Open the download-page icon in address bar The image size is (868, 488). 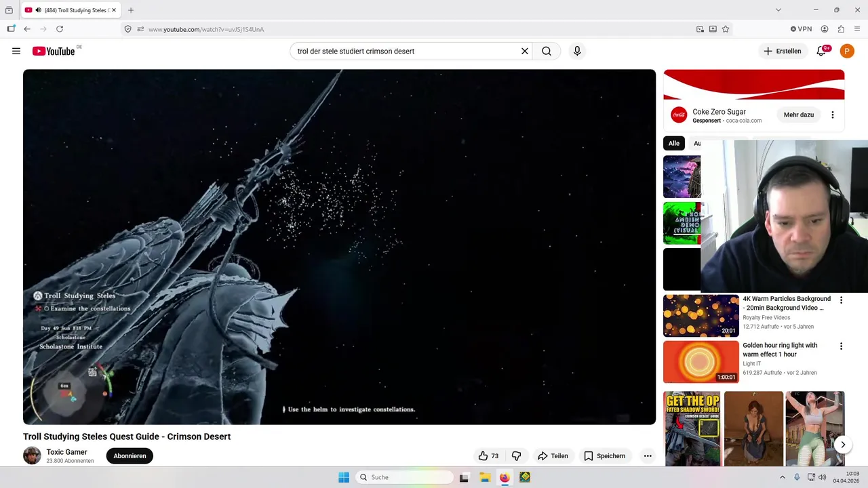point(713,29)
